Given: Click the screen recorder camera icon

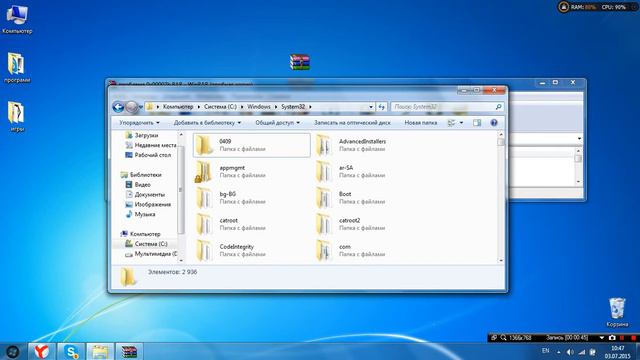Looking at the screenshot, I should (x=612, y=338).
